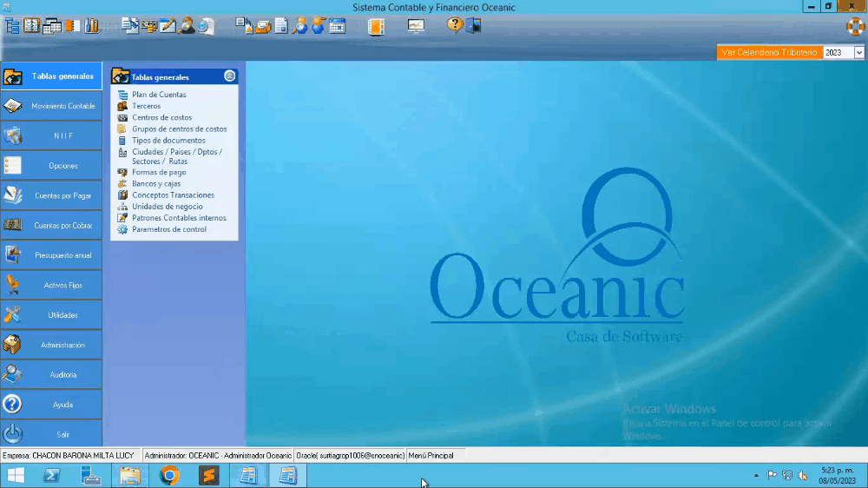The height and width of the screenshot is (488, 868).
Task: Click the pencil edit note toolbar icon
Action: pos(168,26)
